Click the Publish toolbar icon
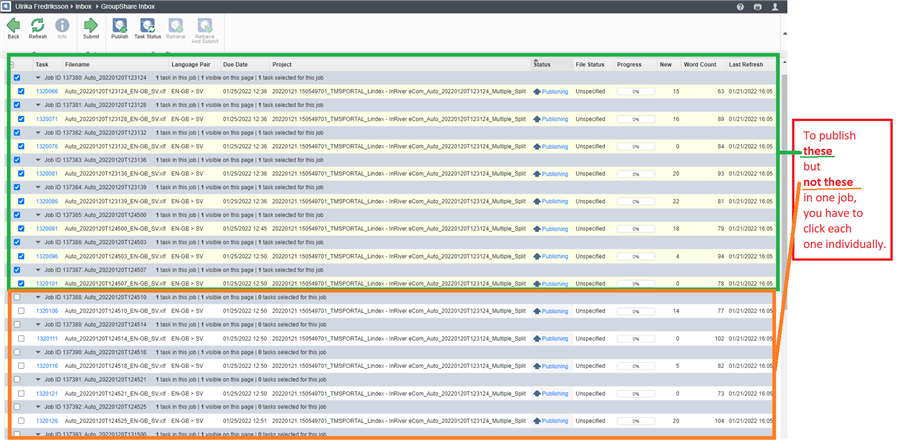This screenshot has height=440, width=900. (x=119, y=25)
